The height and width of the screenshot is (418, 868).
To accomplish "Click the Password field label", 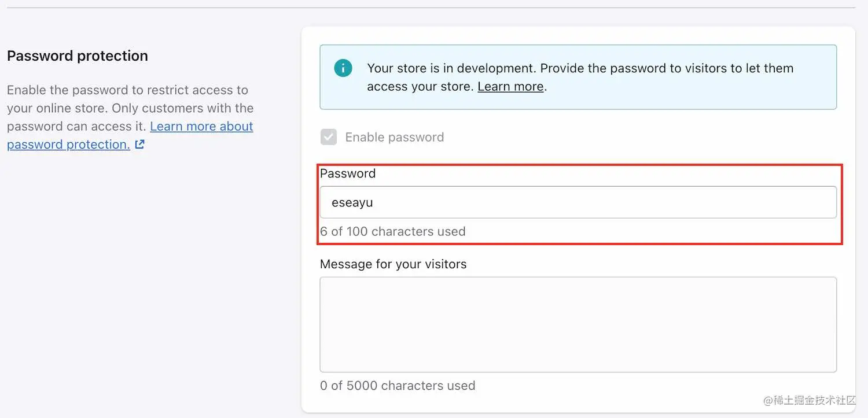I will [348, 173].
